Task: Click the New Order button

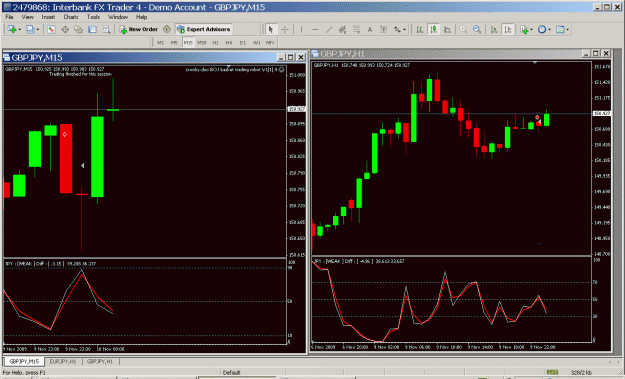Action: [139, 29]
